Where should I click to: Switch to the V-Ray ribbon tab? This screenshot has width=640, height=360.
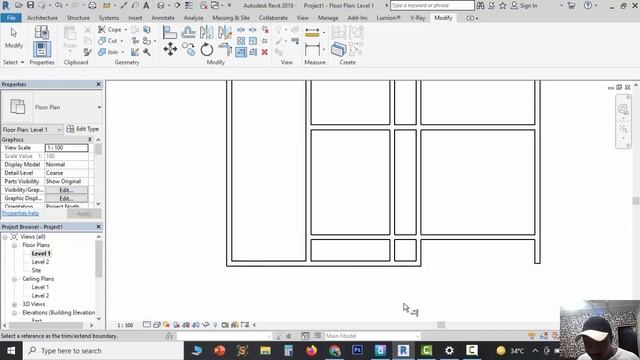click(x=417, y=18)
